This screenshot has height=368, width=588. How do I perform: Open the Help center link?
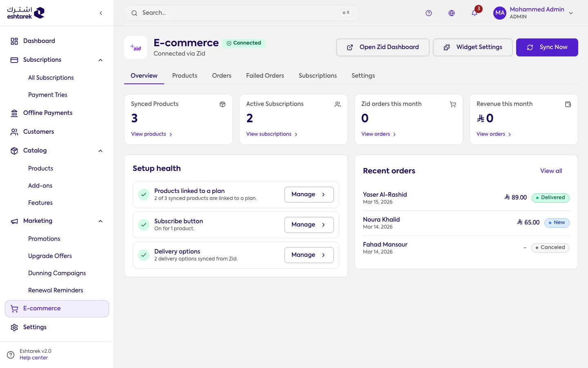pyautogui.click(x=33, y=358)
